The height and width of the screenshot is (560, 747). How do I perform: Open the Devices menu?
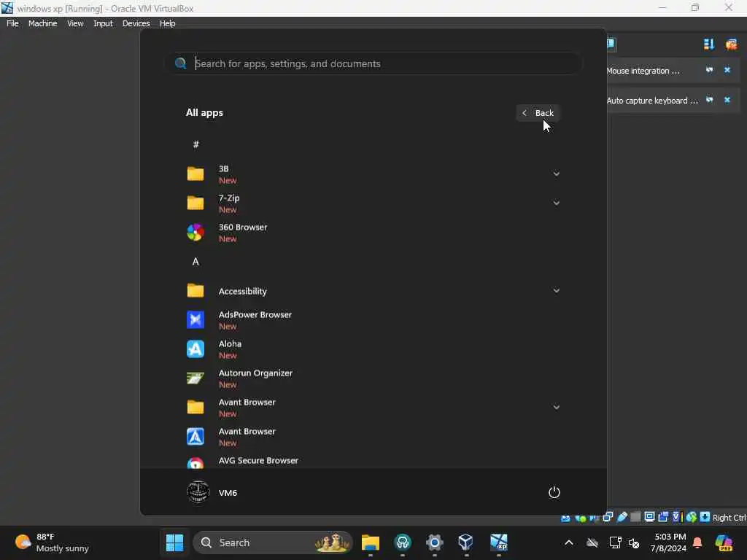(x=136, y=23)
